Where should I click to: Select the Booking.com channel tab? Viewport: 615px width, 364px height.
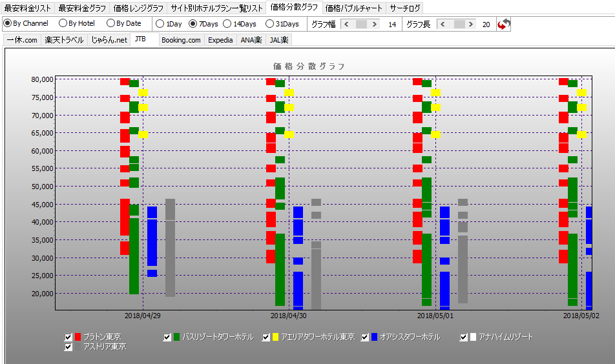(x=181, y=40)
